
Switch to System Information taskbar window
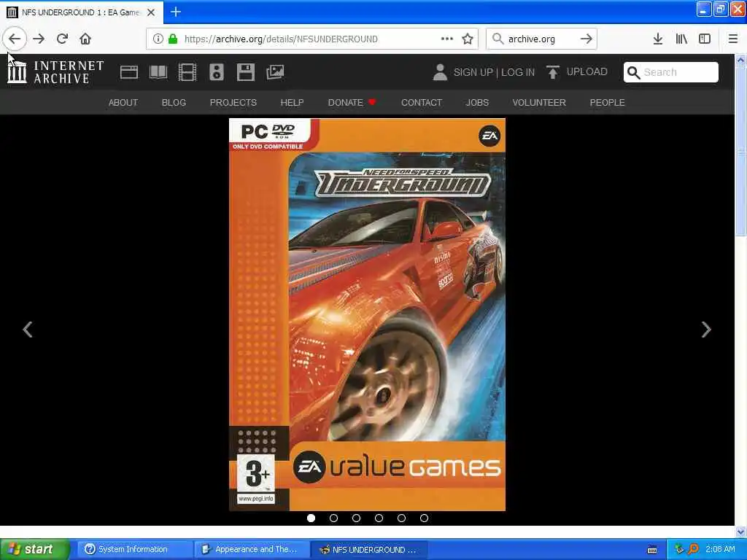[135, 549]
